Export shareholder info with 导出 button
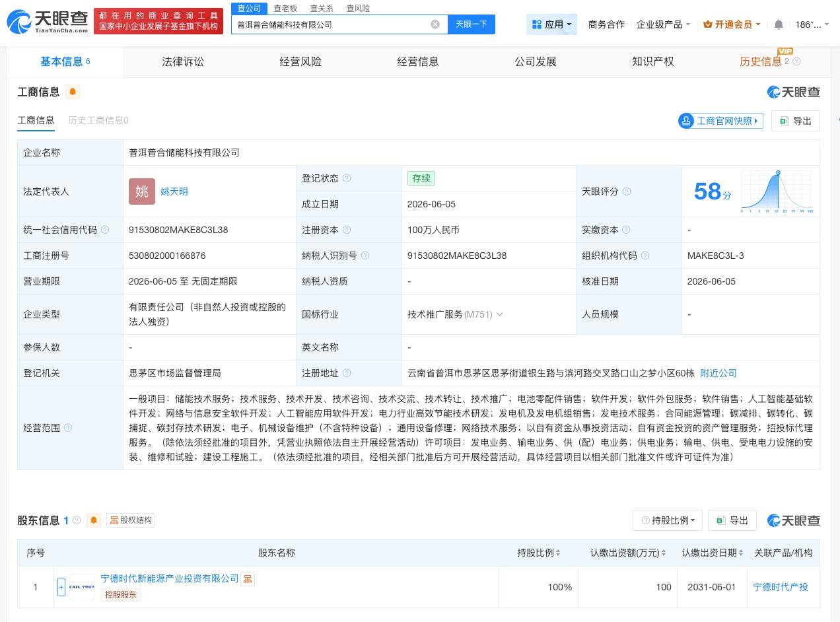840x622 pixels. pyautogui.click(x=732, y=520)
